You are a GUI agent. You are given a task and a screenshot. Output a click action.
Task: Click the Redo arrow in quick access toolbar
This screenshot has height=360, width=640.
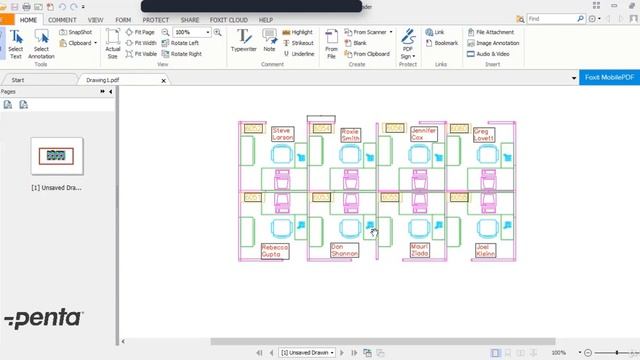74,7
